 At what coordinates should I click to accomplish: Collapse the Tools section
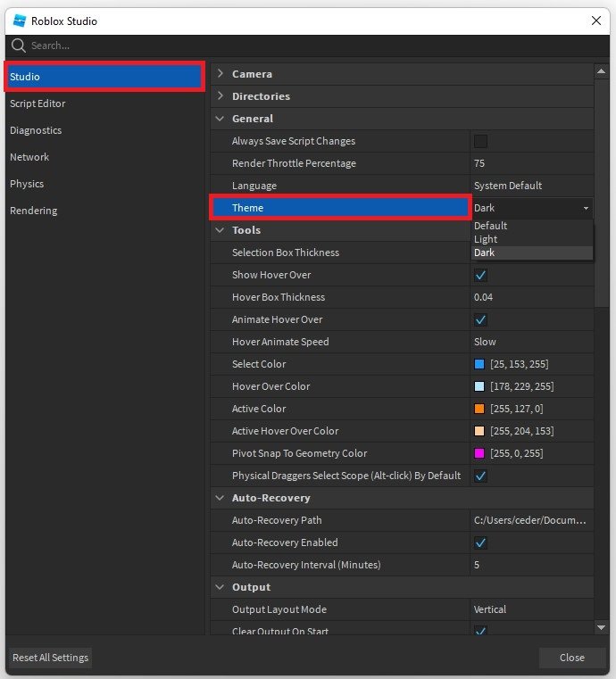tap(220, 230)
